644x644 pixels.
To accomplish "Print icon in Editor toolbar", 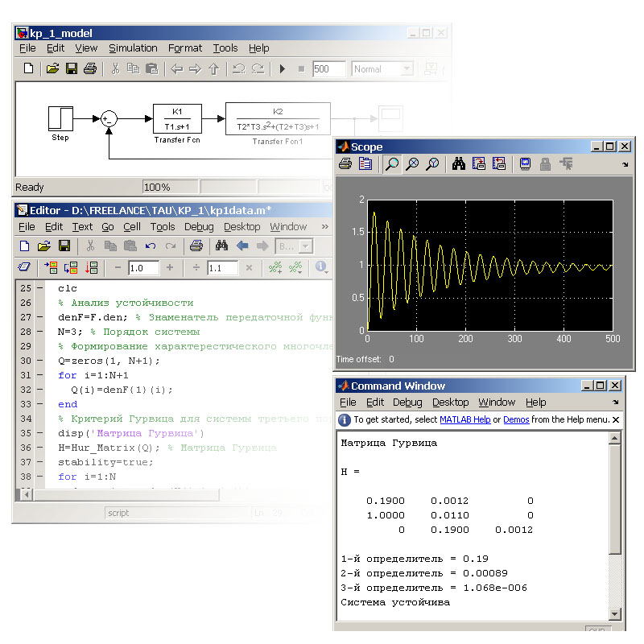I will pyautogui.click(x=196, y=246).
